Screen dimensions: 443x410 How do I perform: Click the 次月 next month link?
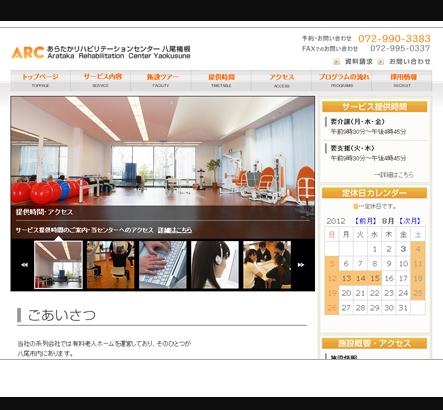(x=410, y=221)
